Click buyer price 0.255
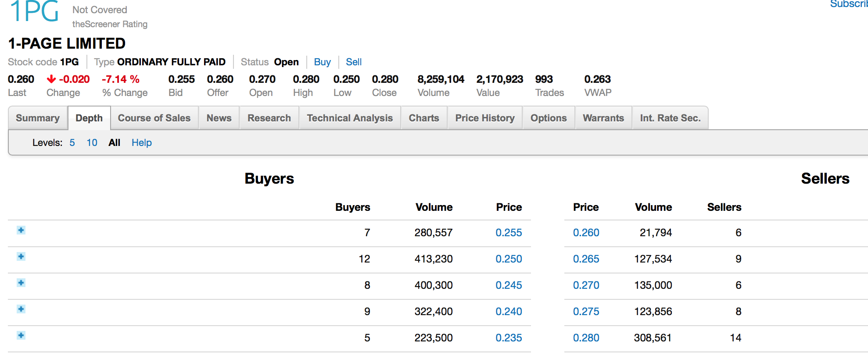This screenshot has height=355, width=868. [509, 233]
